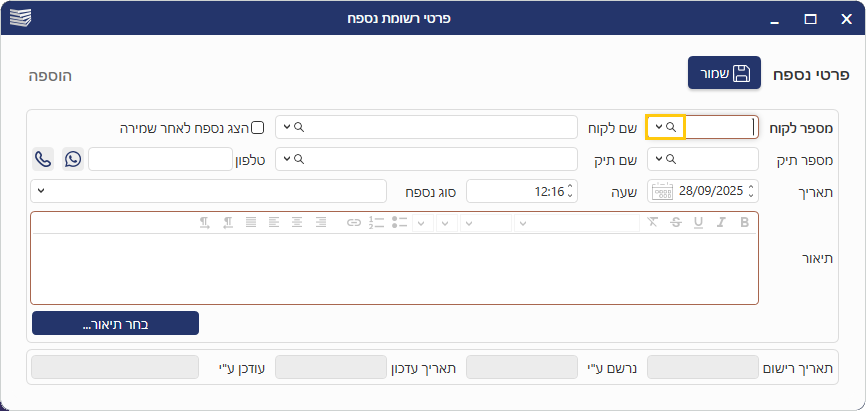
Task: Insert a numbered list in description
Action: click(376, 222)
